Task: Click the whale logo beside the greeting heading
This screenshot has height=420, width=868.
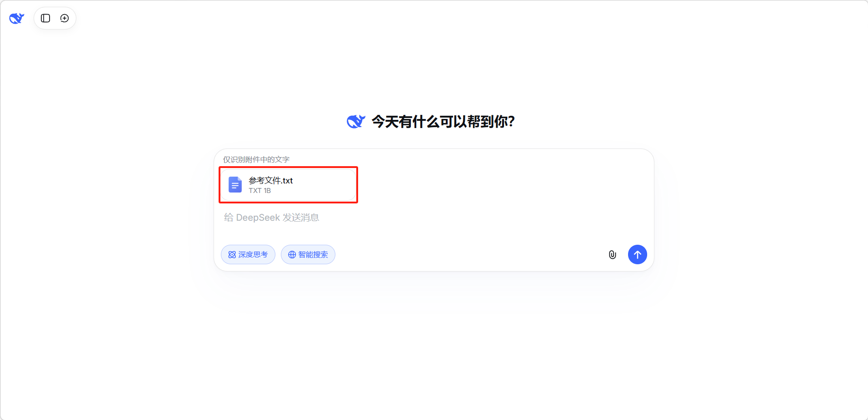Action: click(x=356, y=122)
